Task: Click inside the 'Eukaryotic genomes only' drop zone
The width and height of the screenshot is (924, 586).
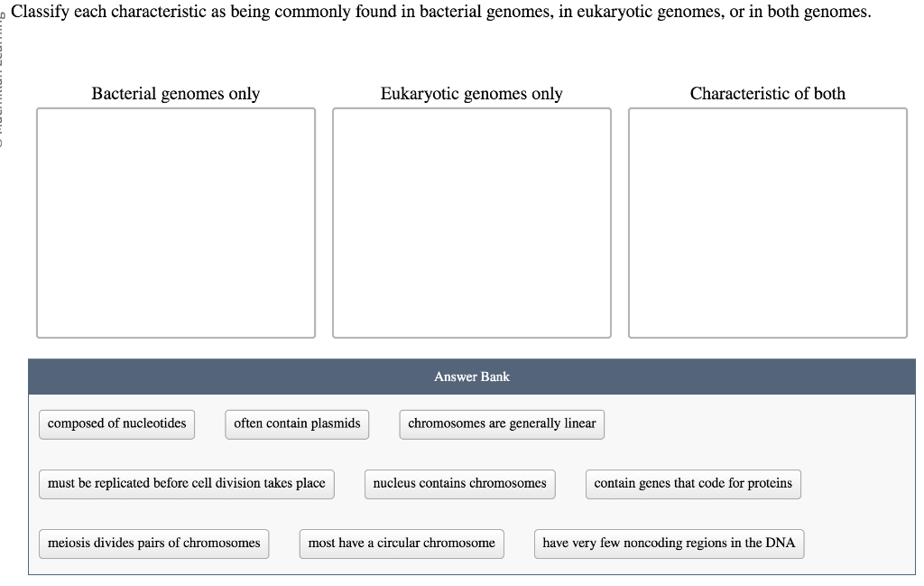Action: 471,222
